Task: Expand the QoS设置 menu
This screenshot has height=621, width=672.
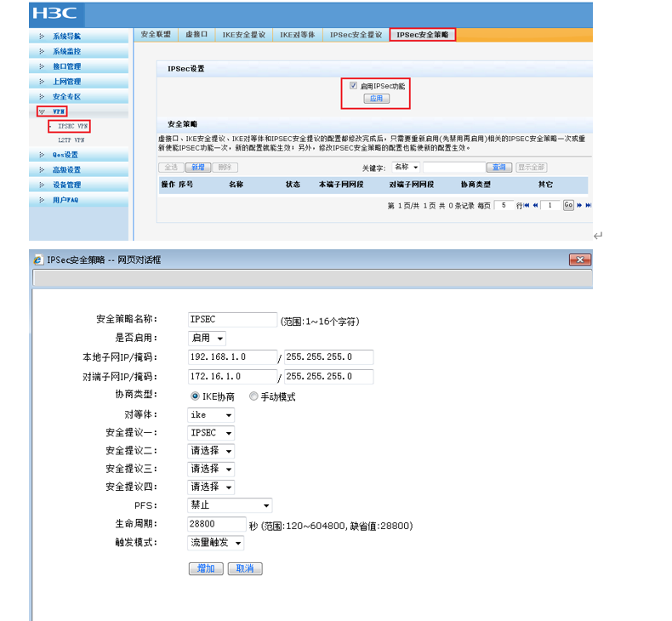Action: [x=65, y=155]
